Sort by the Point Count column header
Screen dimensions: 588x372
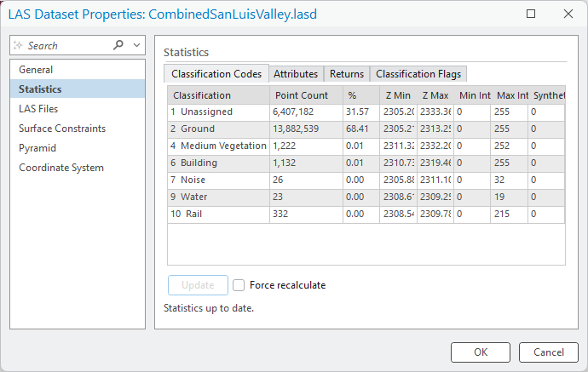pyautogui.click(x=301, y=95)
